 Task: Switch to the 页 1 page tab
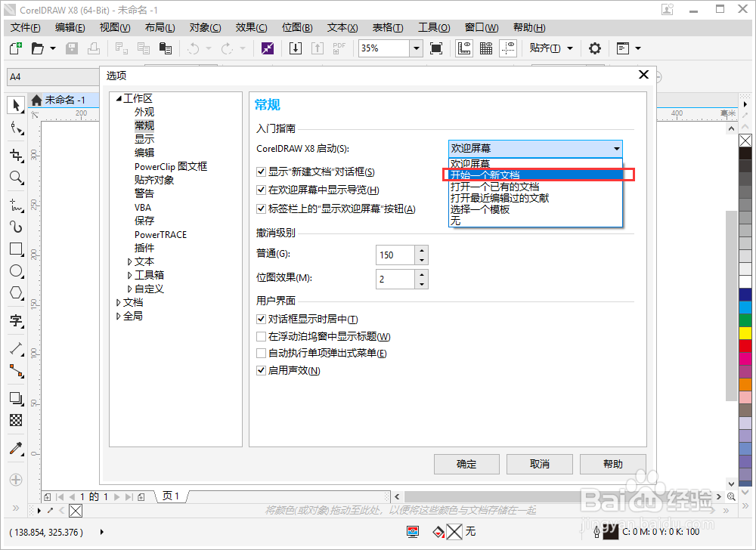tap(171, 496)
